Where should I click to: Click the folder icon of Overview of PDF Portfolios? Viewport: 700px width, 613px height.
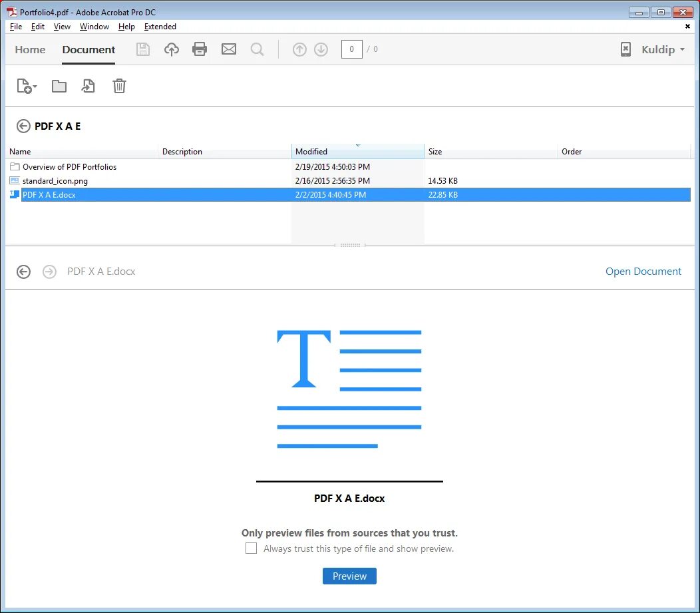coord(15,166)
